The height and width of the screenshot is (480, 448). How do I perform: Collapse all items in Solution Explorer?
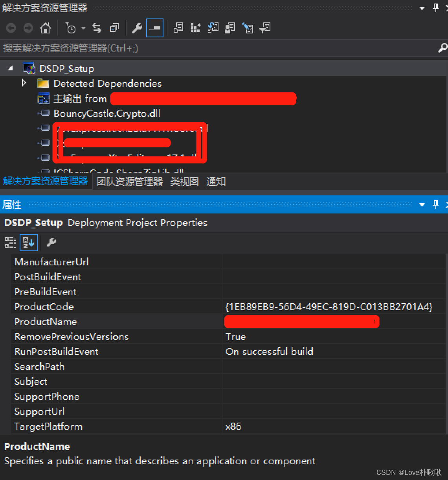(x=114, y=28)
